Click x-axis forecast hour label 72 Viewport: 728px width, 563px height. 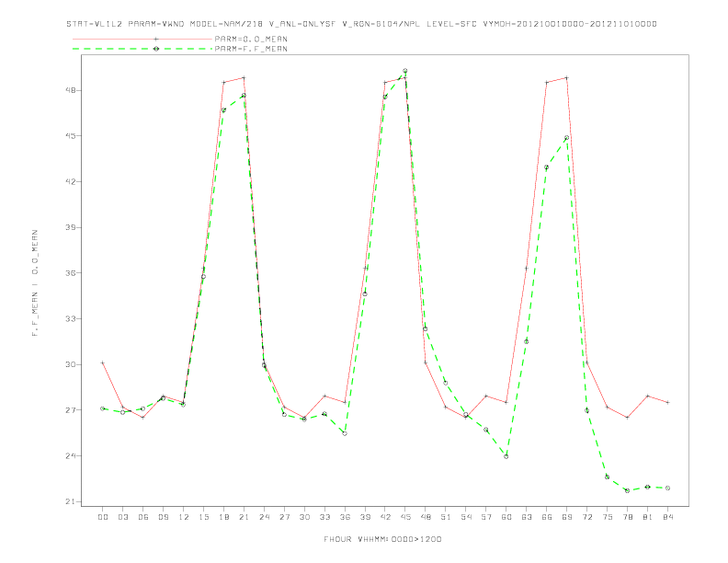[587, 517]
